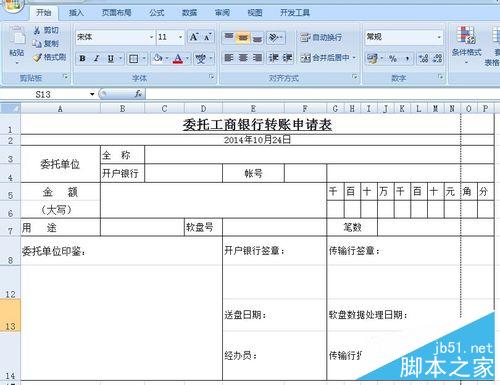Open the borders dropdown arrow
This screenshot has height=385, width=500.
144,59
